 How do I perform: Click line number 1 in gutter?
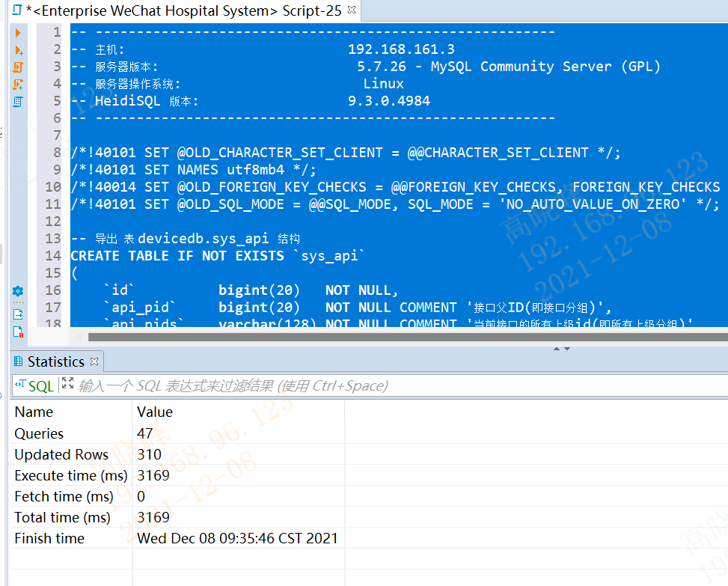click(57, 32)
